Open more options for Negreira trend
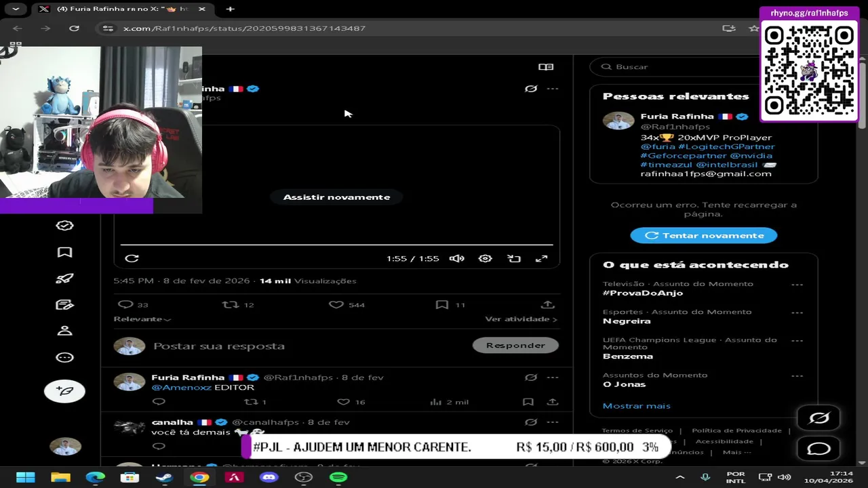This screenshot has height=488, width=868. click(x=797, y=312)
